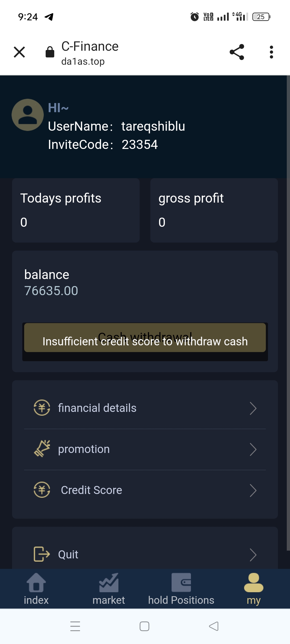Image resolution: width=290 pixels, height=644 pixels.
Task: Select the my profile tab
Action: [254, 589]
